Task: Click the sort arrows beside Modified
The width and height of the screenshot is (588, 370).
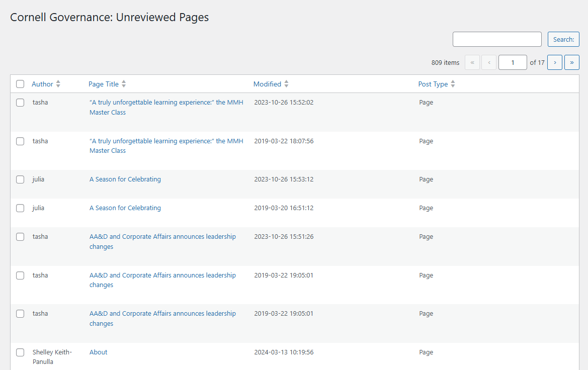Action: tap(287, 84)
